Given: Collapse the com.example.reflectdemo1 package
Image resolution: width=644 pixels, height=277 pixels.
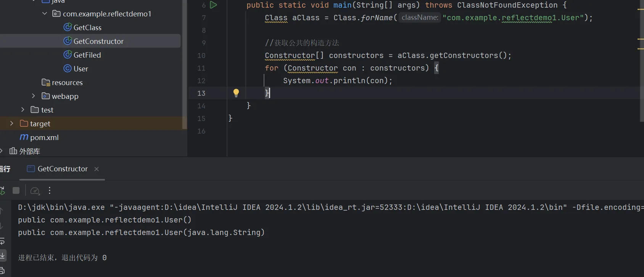Looking at the screenshot, I should 45,14.
